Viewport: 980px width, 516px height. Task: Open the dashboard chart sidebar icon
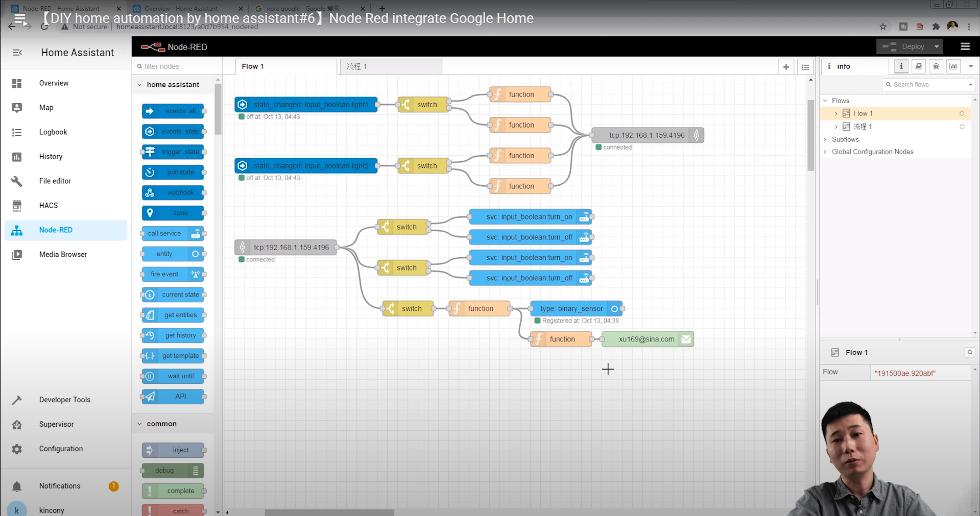pos(953,66)
